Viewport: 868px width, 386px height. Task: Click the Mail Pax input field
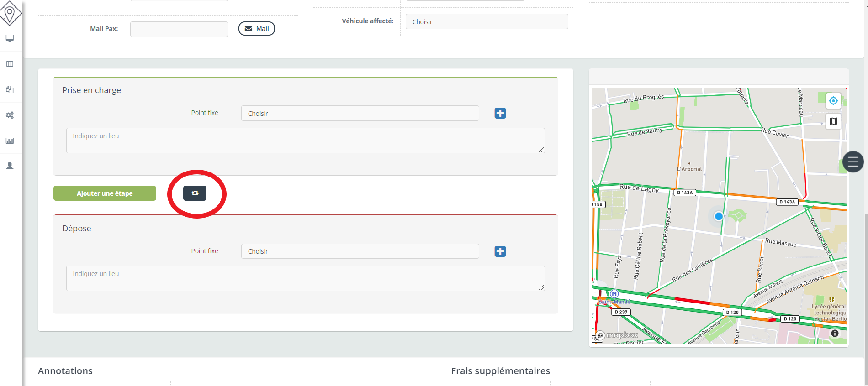tap(179, 29)
